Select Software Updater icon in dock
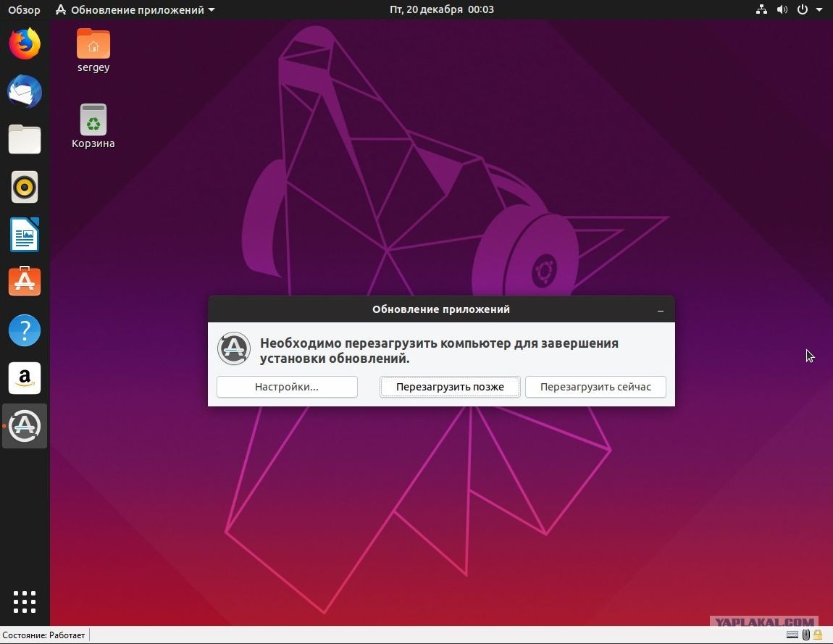This screenshot has height=644, width=833. coord(25,426)
